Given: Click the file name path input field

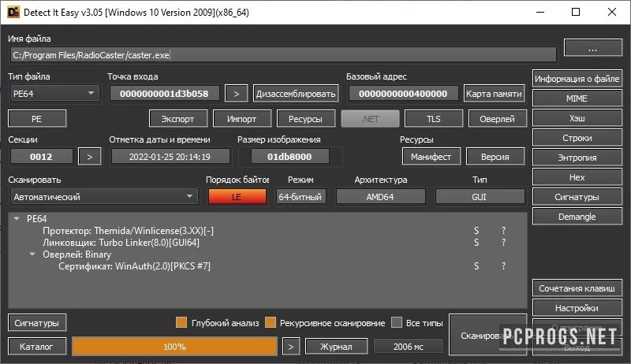Looking at the screenshot, I should tap(283, 55).
